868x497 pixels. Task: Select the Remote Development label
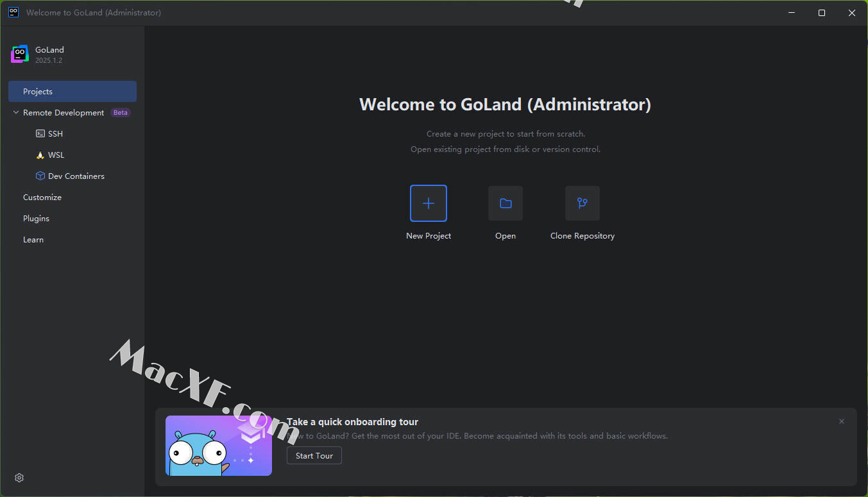click(64, 113)
